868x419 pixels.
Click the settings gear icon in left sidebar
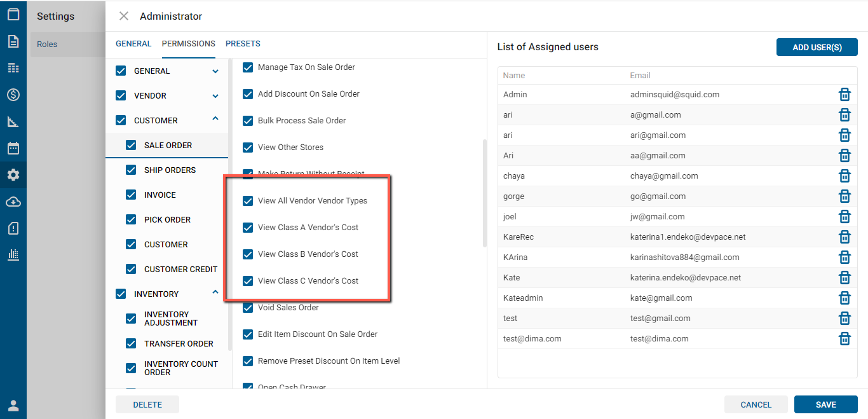pyautogui.click(x=13, y=175)
